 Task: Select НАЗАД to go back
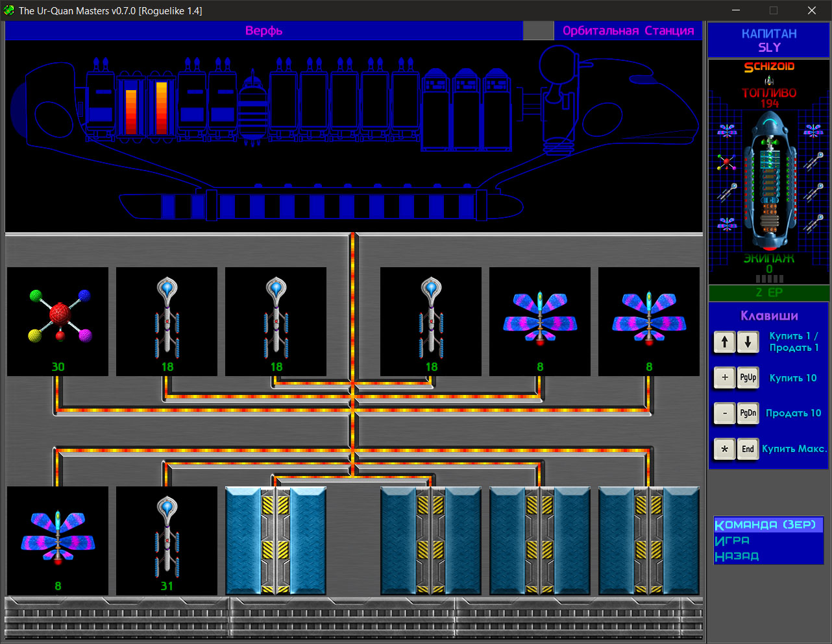click(x=737, y=556)
